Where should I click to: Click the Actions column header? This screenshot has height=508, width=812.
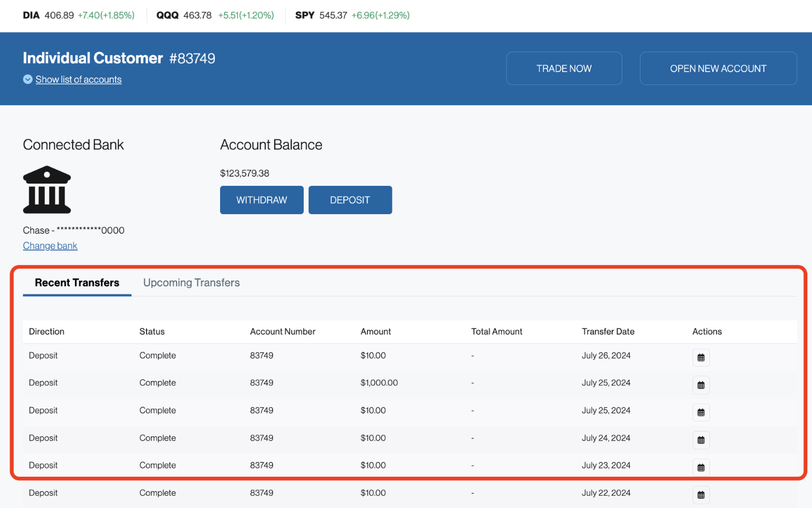point(707,331)
